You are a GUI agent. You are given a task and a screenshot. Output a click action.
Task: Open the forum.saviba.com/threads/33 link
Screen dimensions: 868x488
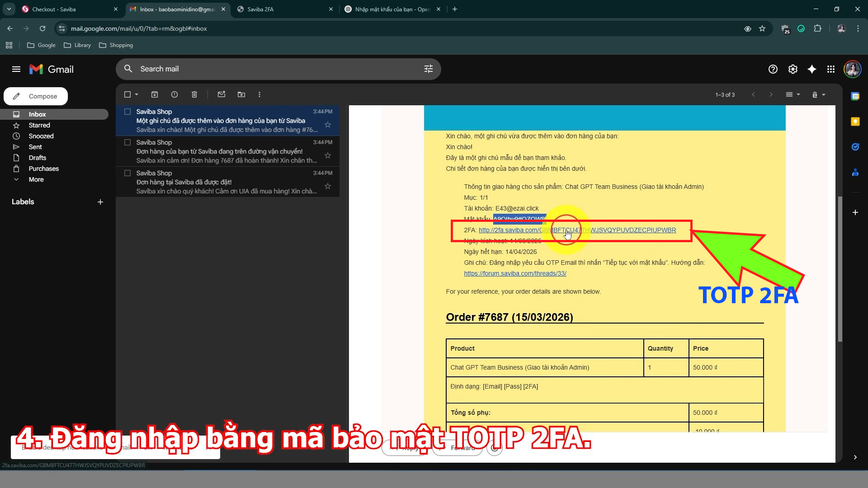click(515, 273)
